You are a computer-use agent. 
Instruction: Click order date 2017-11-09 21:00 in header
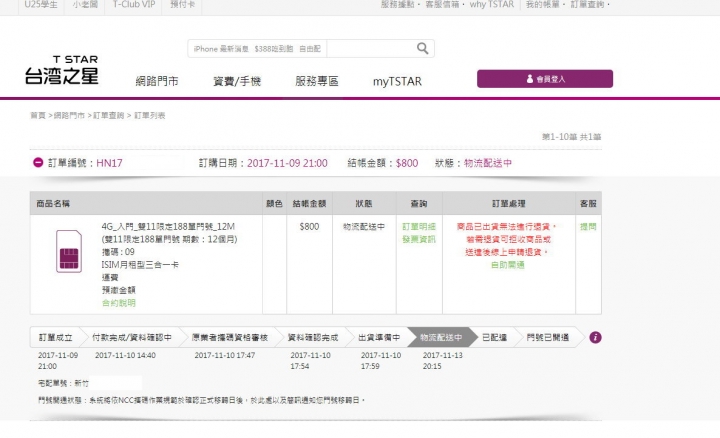287,163
